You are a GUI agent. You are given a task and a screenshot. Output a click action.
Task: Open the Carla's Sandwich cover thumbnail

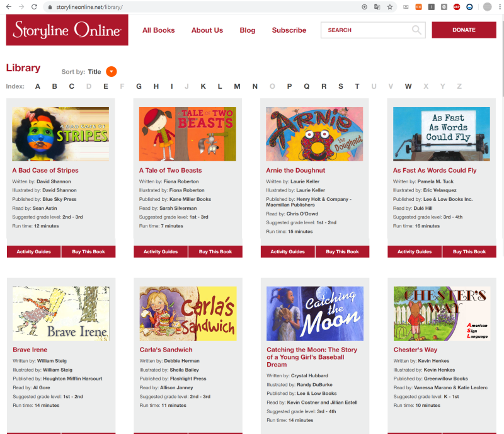[x=188, y=314]
